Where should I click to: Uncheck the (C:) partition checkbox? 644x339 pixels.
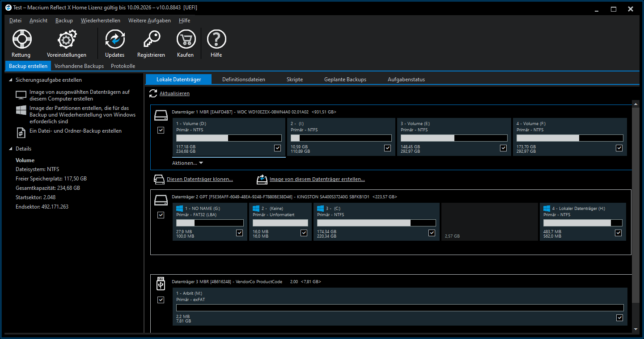[x=432, y=233]
